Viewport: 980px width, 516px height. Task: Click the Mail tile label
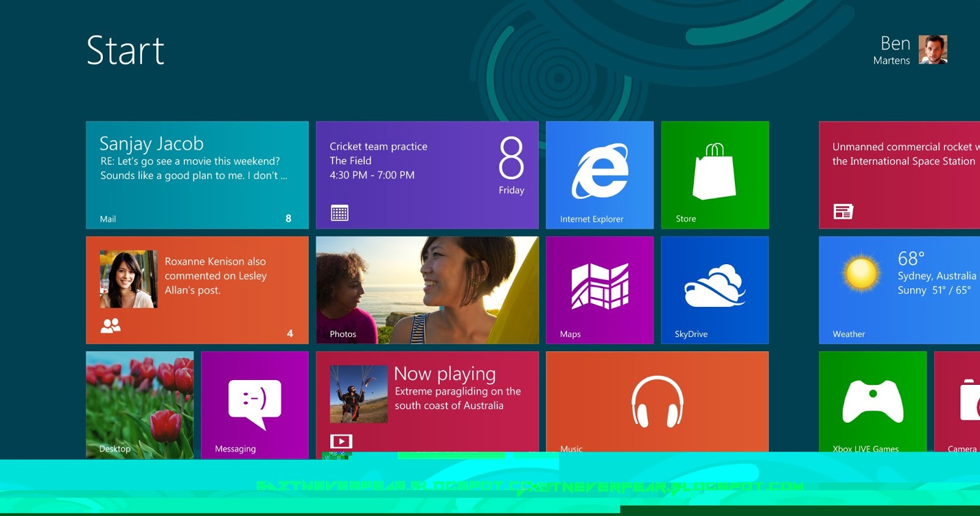tap(108, 219)
